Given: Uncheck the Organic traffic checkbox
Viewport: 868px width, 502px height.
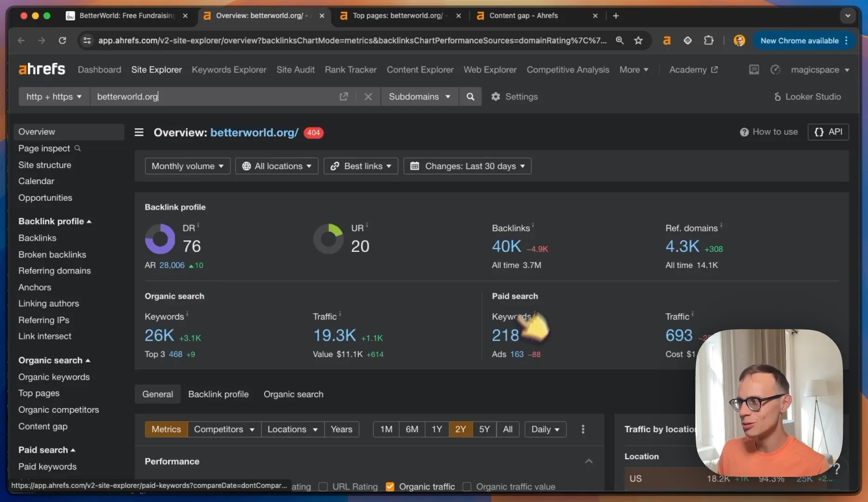Looking at the screenshot, I should click(x=390, y=487).
